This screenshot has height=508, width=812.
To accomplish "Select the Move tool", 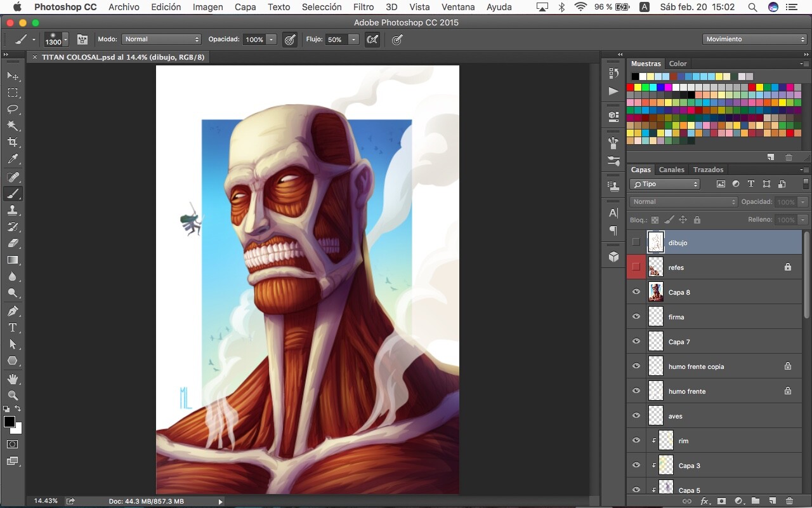I will [13, 76].
